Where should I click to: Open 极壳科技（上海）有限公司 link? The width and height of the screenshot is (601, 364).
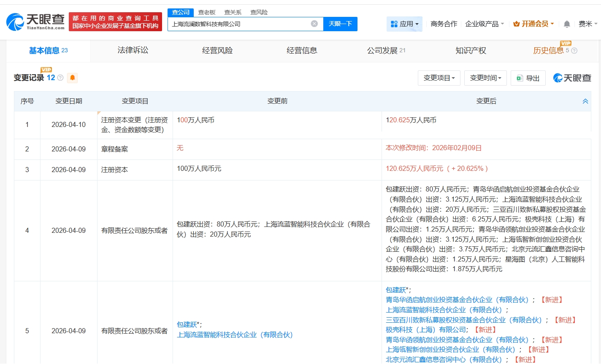[x=425, y=329]
